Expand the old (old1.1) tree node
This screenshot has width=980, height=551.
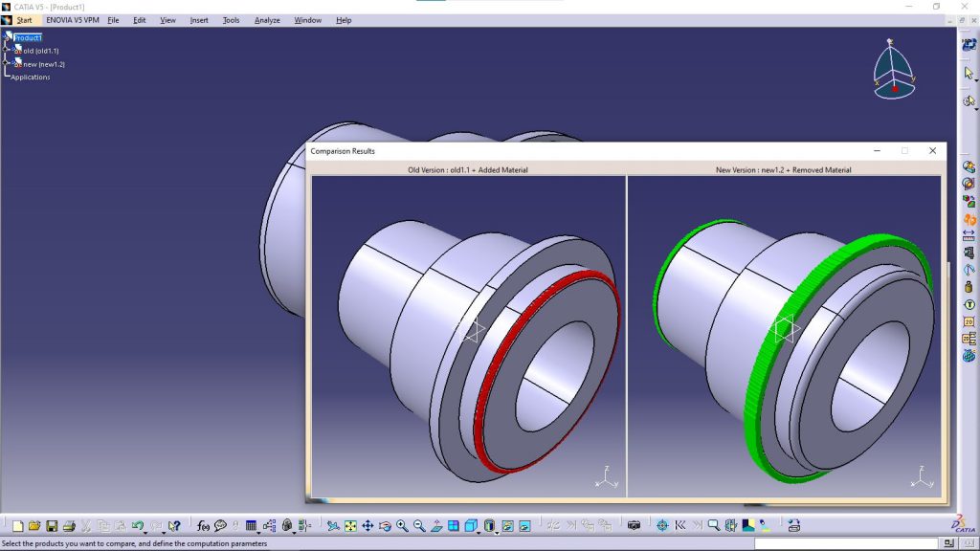pos(7,50)
